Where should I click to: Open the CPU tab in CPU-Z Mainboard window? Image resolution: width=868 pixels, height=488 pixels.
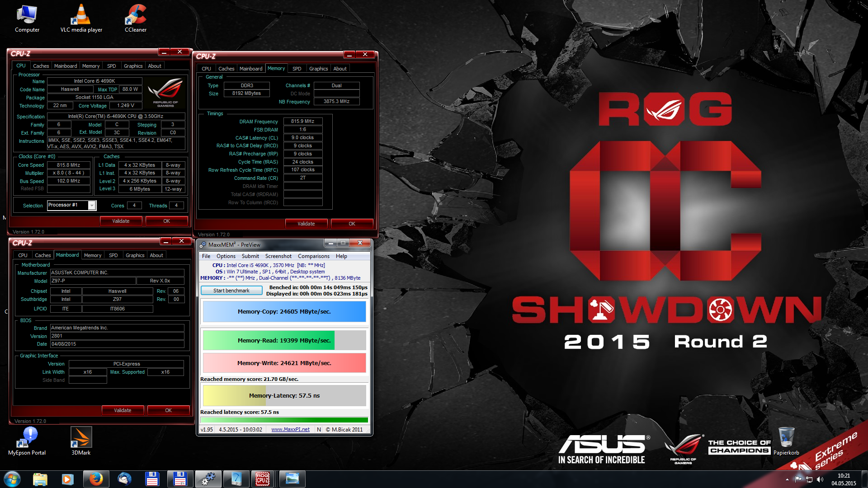(23, 255)
